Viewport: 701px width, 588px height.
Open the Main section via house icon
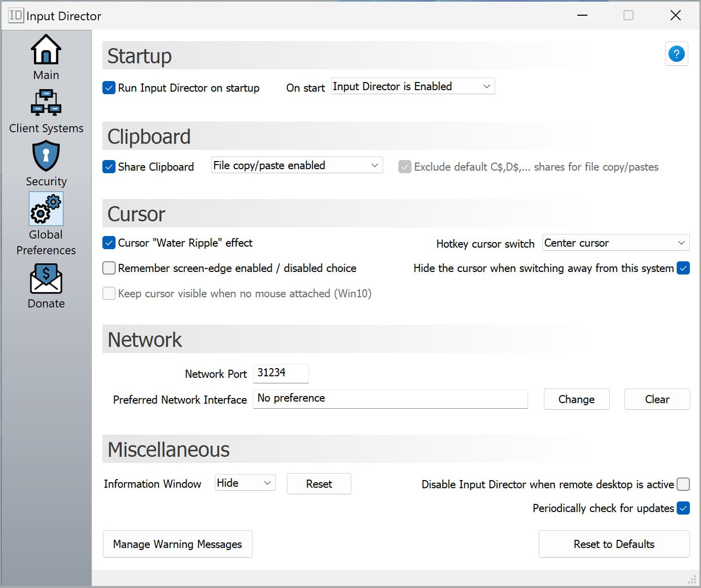[46, 50]
